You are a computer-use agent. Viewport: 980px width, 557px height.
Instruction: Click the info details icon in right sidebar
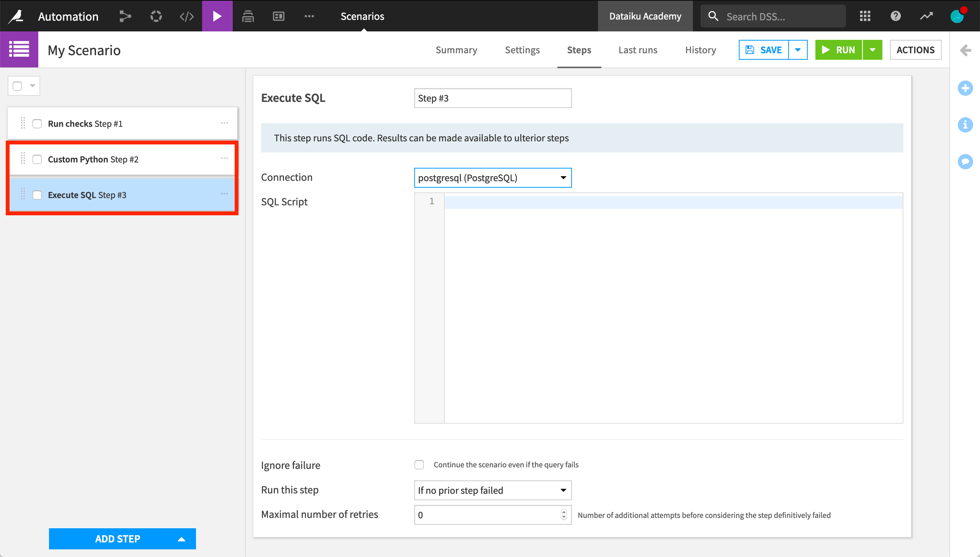[965, 125]
